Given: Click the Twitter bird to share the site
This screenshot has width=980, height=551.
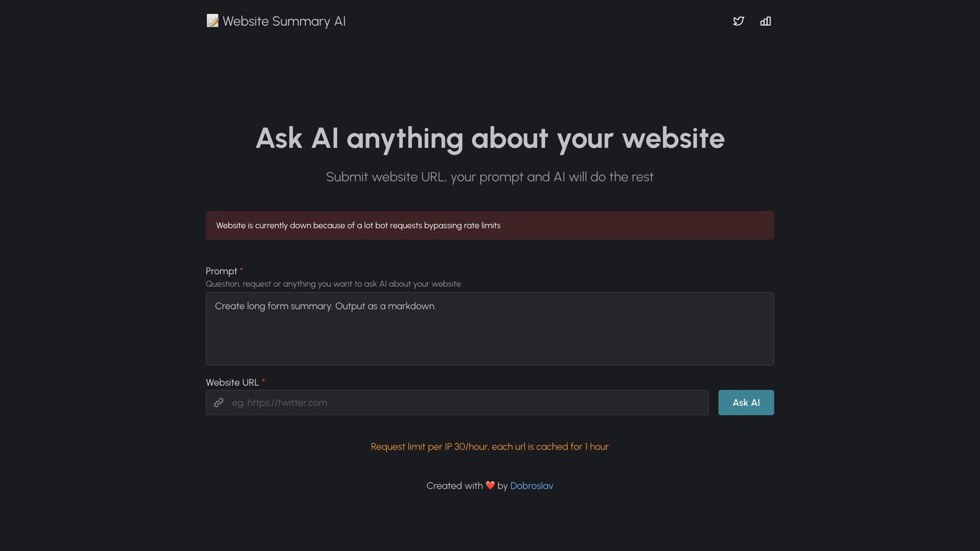Looking at the screenshot, I should [739, 21].
